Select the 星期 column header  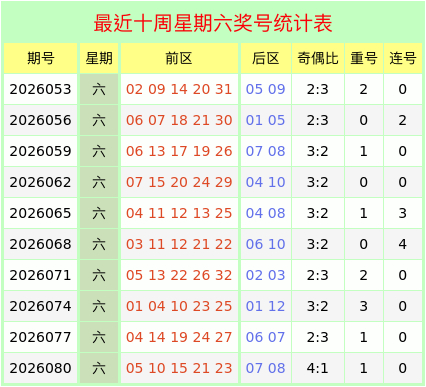[99, 58]
